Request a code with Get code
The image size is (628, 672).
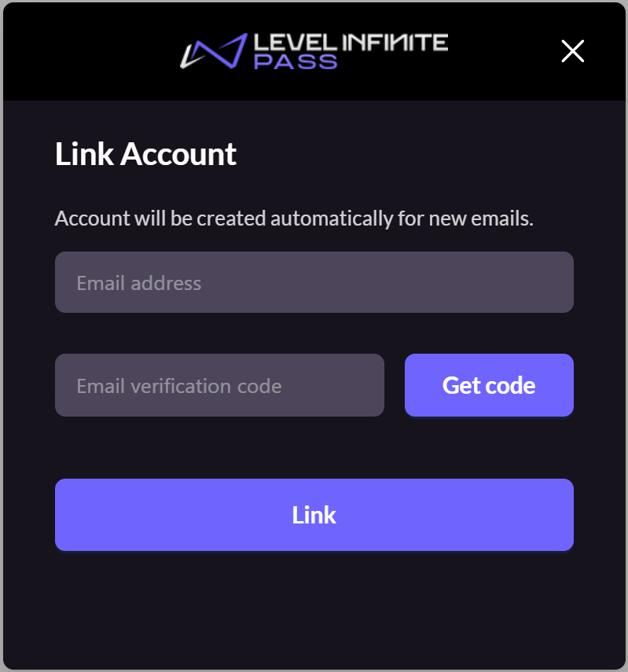click(x=489, y=385)
